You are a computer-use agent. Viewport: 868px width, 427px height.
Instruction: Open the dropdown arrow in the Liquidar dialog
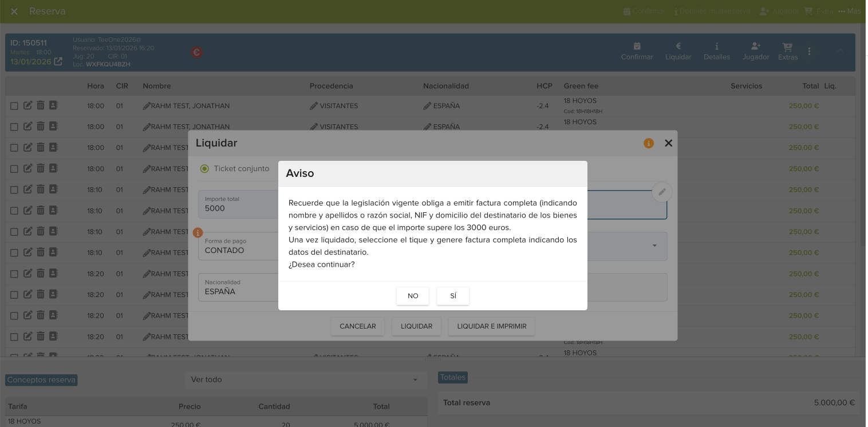click(654, 246)
